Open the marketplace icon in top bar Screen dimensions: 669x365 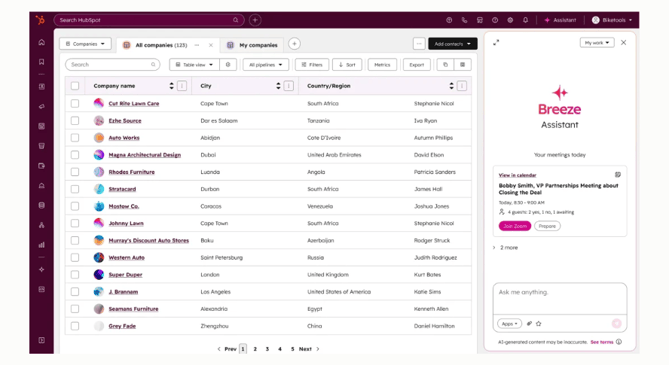coord(480,20)
